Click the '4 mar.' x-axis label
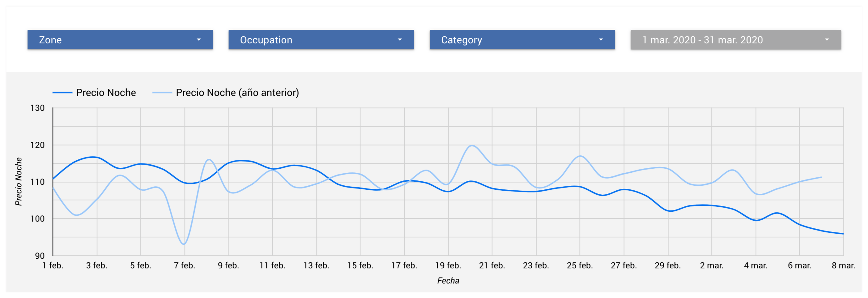This screenshot has width=868, height=298. [x=755, y=266]
